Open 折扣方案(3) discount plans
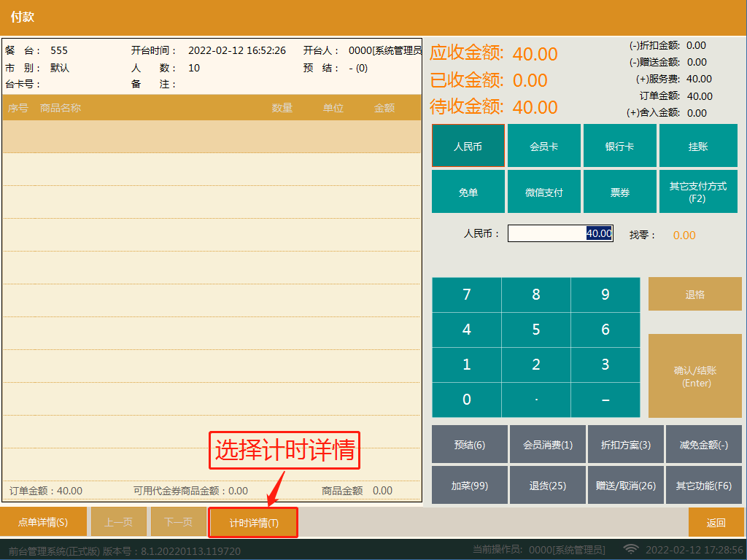This screenshot has width=747, height=560. 626,444
